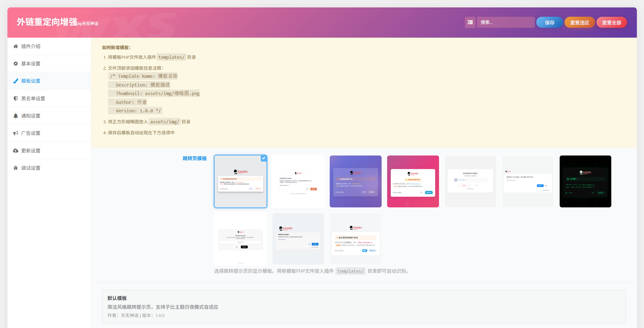Click the templates/ code in step 1
644x328 pixels.
pyautogui.click(x=171, y=57)
